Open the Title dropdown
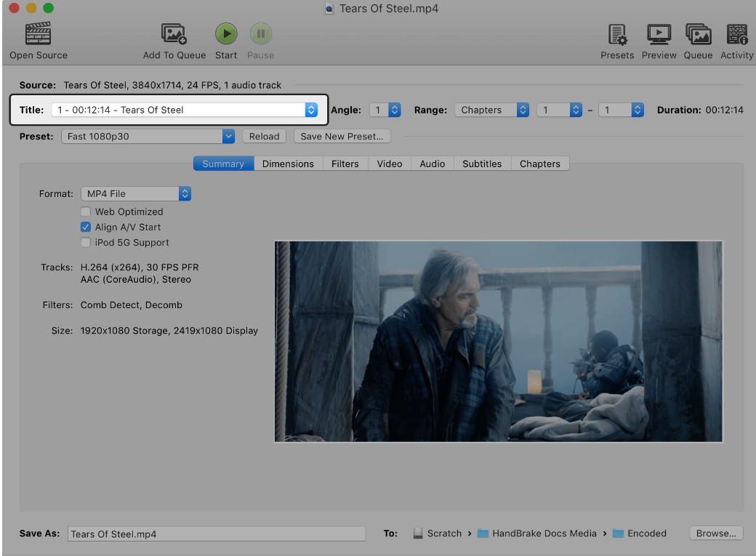Viewport: 756px width, 556px height. click(x=184, y=110)
